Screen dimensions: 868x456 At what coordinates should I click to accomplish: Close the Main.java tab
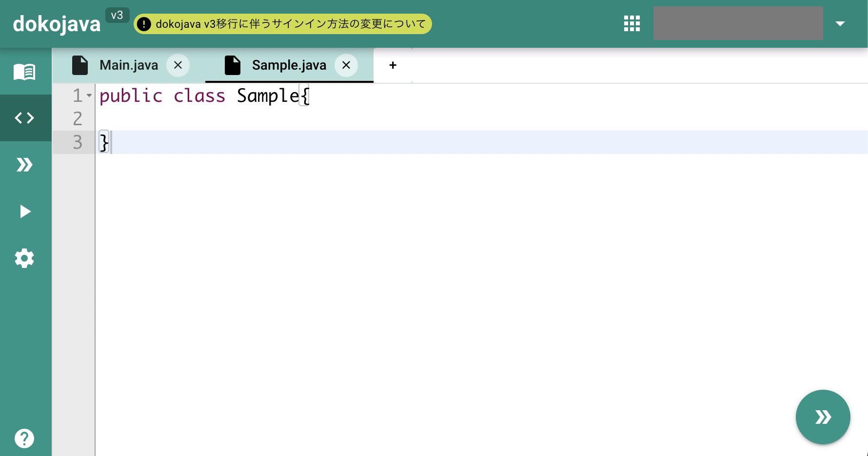(178, 65)
